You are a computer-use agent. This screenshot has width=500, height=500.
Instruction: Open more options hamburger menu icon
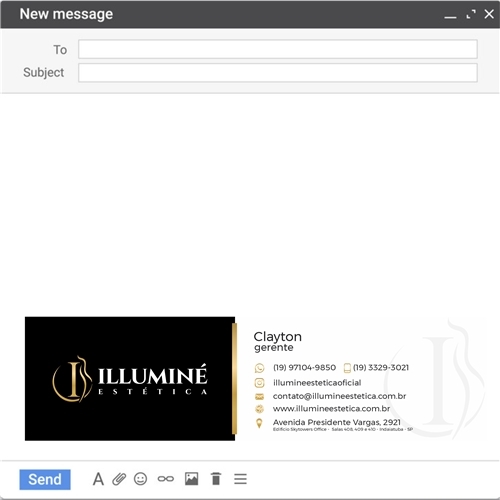click(x=240, y=479)
